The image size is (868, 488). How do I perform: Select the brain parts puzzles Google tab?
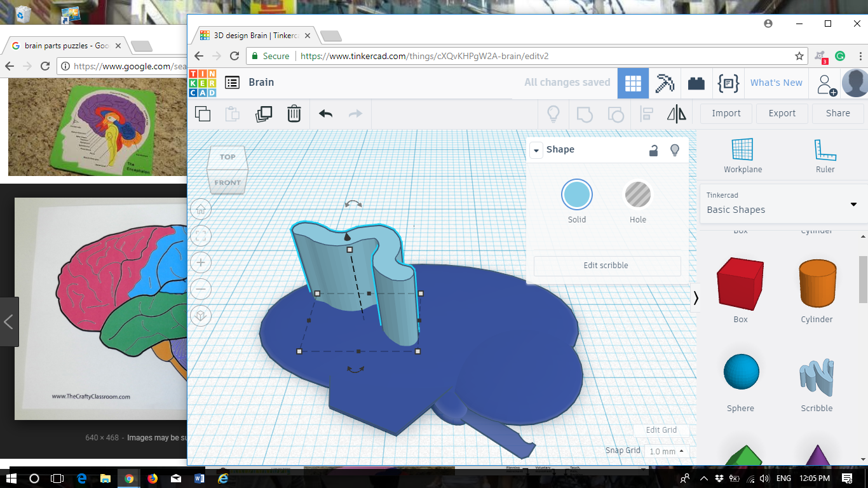(x=66, y=46)
